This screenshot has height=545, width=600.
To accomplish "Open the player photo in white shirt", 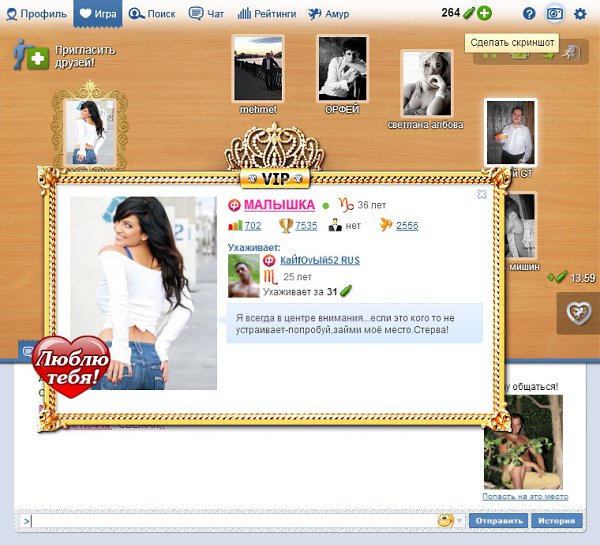I will [x=511, y=132].
